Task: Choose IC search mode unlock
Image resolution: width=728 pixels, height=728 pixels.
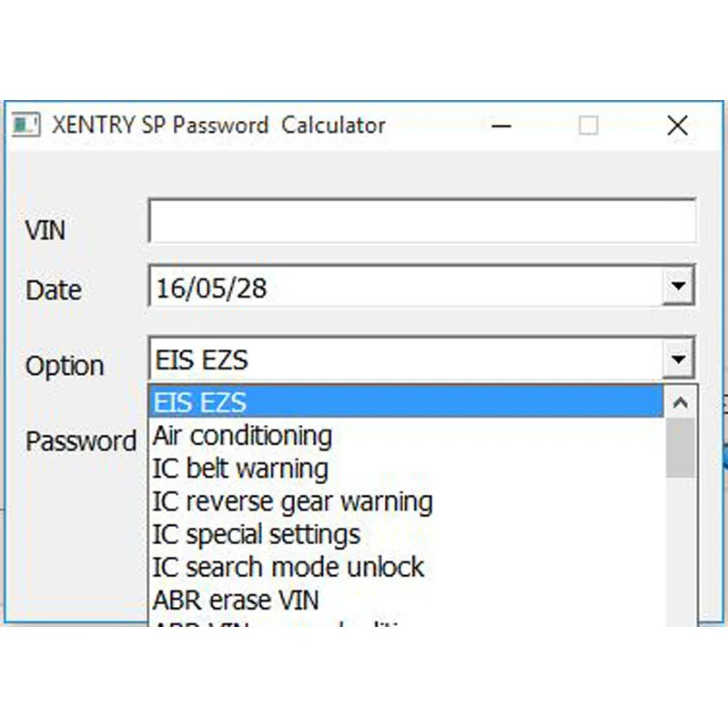Action: 406,567
